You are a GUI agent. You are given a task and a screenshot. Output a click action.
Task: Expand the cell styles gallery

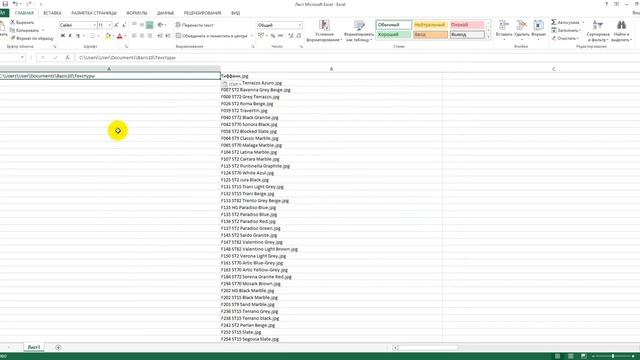489,37
